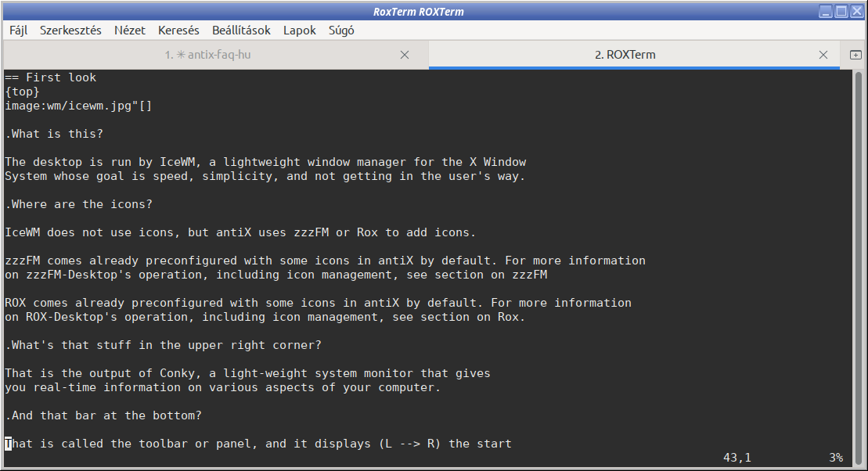The width and height of the screenshot is (868, 471).
Task: Close the antix-faq-hu tab
Action: [x=405, y=55]
